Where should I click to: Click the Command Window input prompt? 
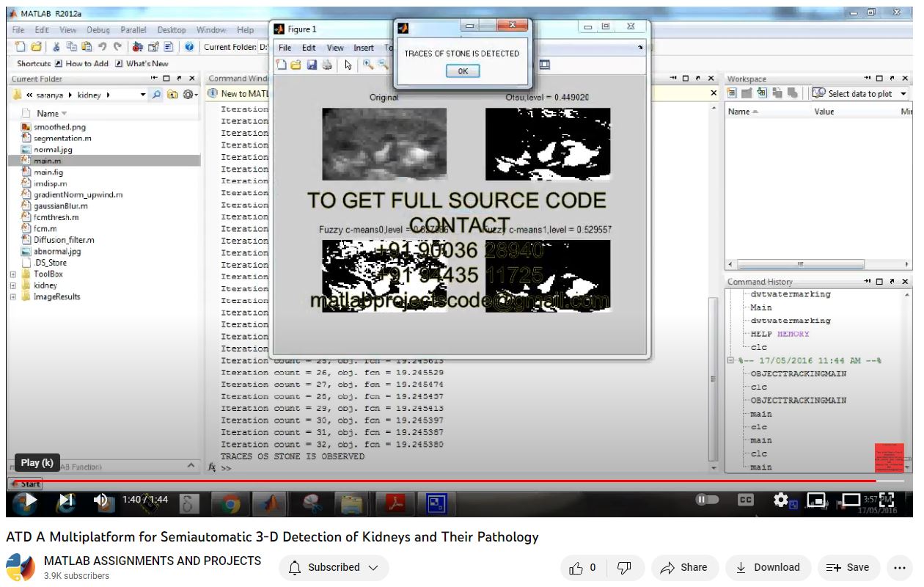coord(227,467)
